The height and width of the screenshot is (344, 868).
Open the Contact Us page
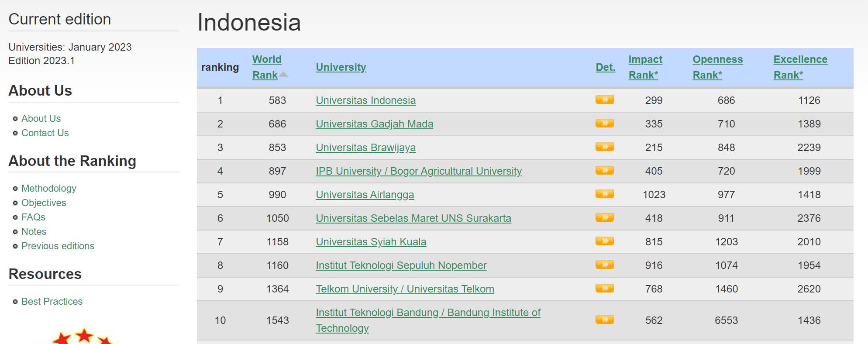click(x=45, y=133)
